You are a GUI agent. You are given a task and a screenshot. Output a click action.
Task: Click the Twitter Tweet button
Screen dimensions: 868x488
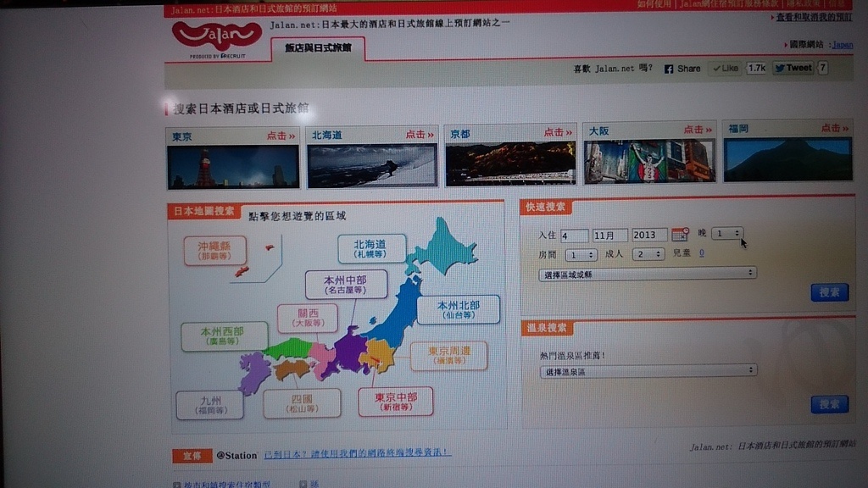(793, 68)
